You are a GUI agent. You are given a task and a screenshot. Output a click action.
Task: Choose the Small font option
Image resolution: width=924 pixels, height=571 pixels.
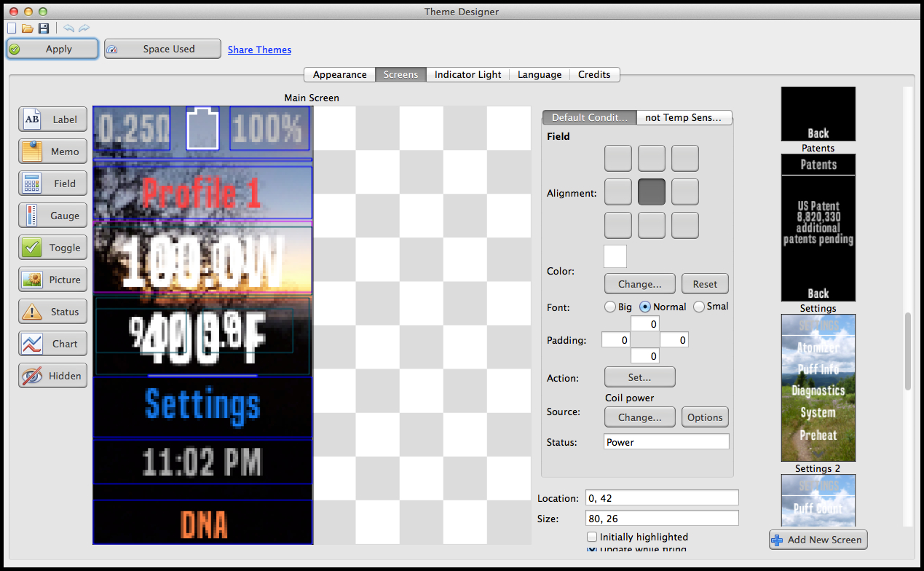(699, 307)
